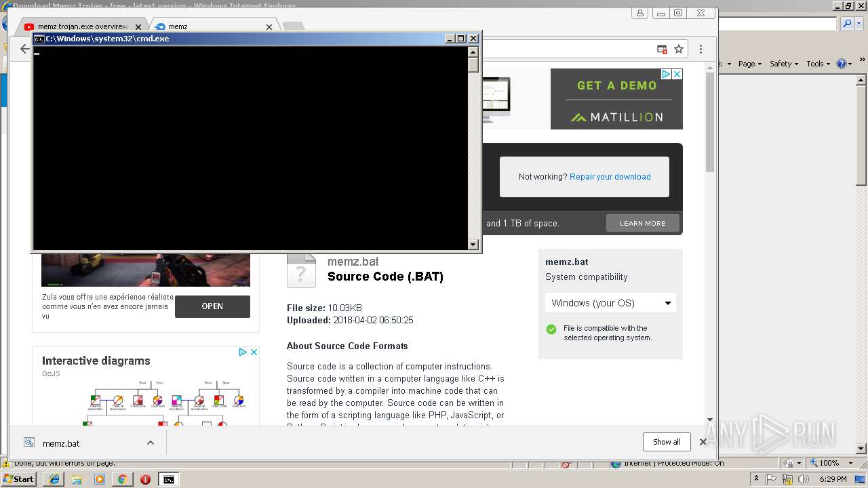Click the GET A DEMO Matillion banner
This screenshot has width=868, height=488.
tap(616, 99)
